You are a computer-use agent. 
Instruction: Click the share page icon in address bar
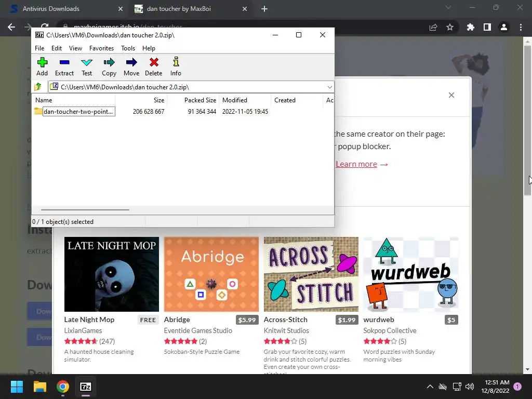coord(433,27)
